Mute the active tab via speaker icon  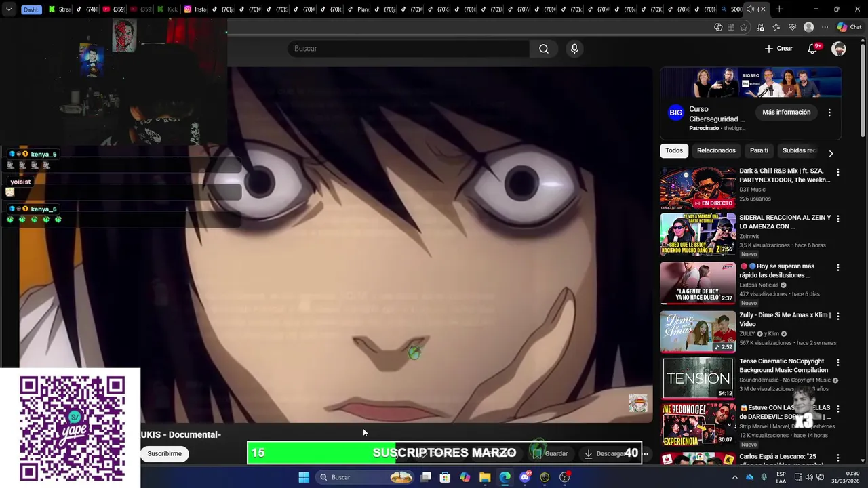point(750,9)
